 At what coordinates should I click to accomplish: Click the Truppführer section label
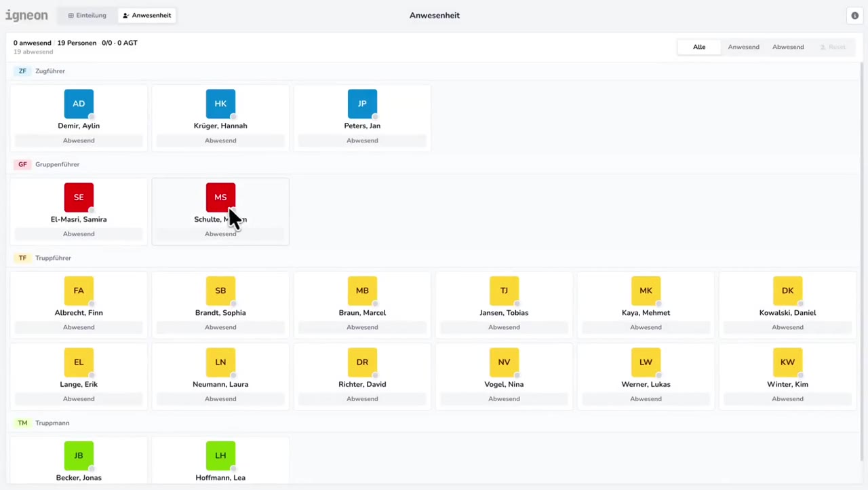coord(53,258)
